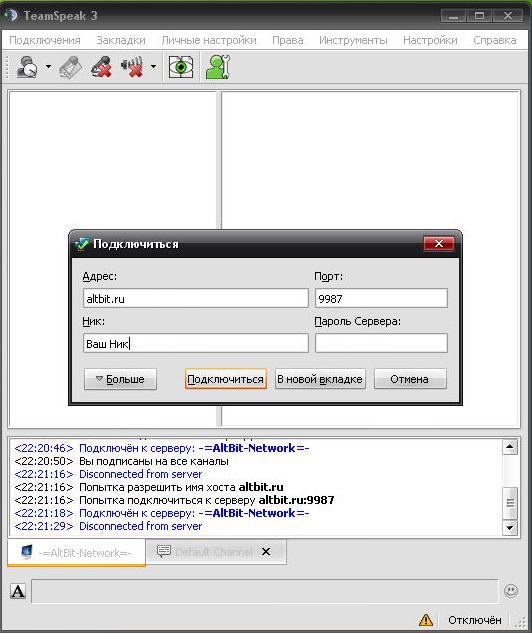Click the В новой вкладке button
532x633 pixels.
pyautogui.click(x=320, y=379)
